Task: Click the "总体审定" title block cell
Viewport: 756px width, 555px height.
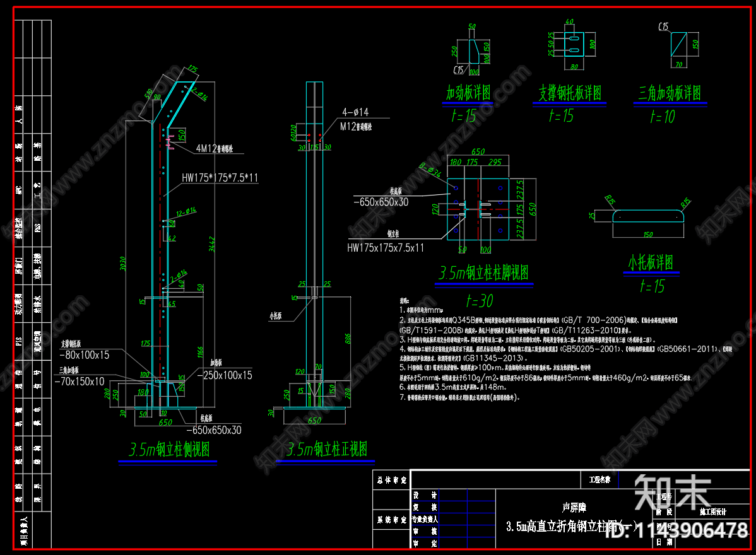Action: 391,481
